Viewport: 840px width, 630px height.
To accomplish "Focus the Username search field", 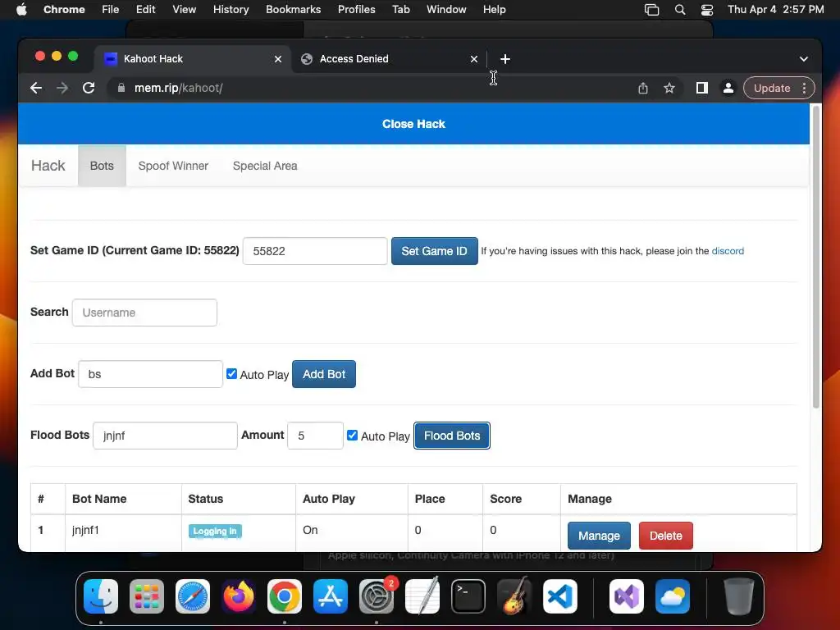I will tap(144, 313).
